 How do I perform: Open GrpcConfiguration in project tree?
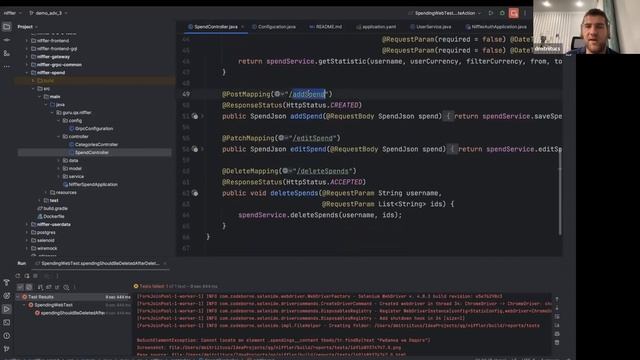[x=91, y=129]
